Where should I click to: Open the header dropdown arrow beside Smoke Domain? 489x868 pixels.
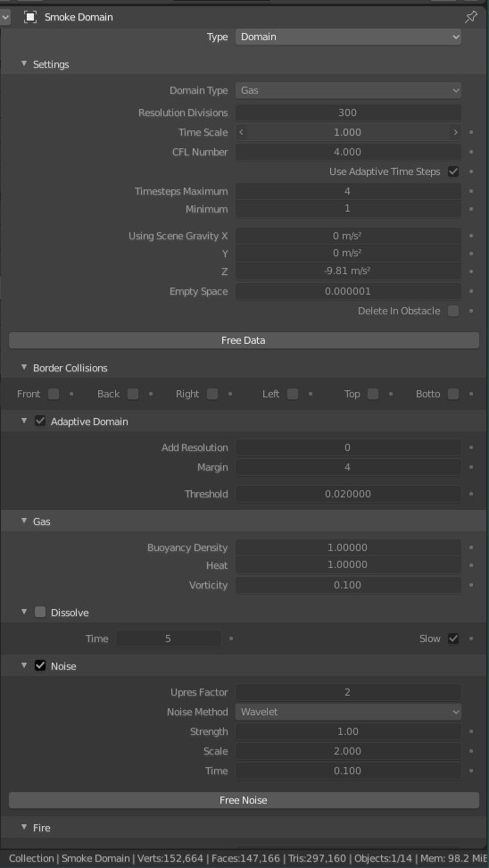coord(5,17)
